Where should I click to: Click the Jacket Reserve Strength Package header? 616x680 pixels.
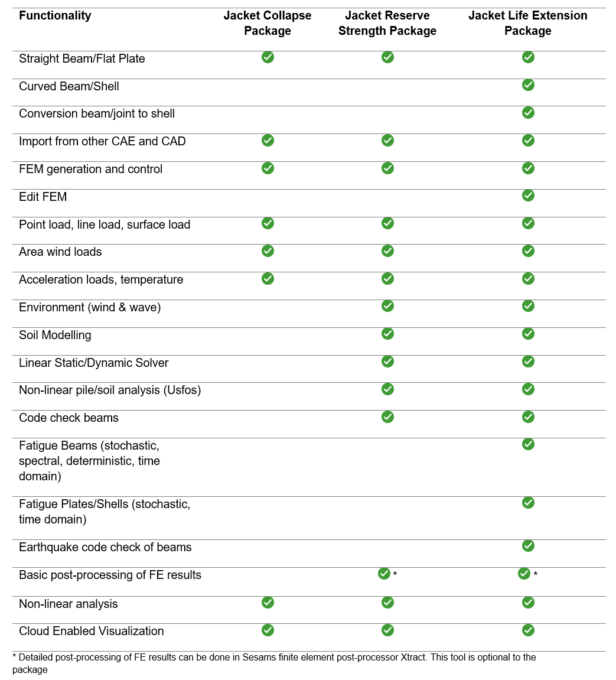point(387,23)
